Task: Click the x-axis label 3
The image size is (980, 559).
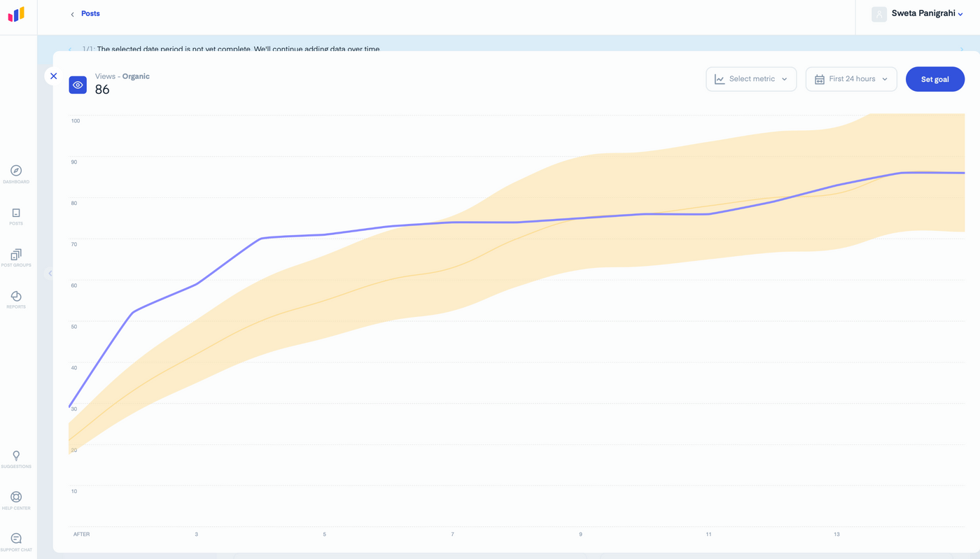Action: tap(196, 535)
